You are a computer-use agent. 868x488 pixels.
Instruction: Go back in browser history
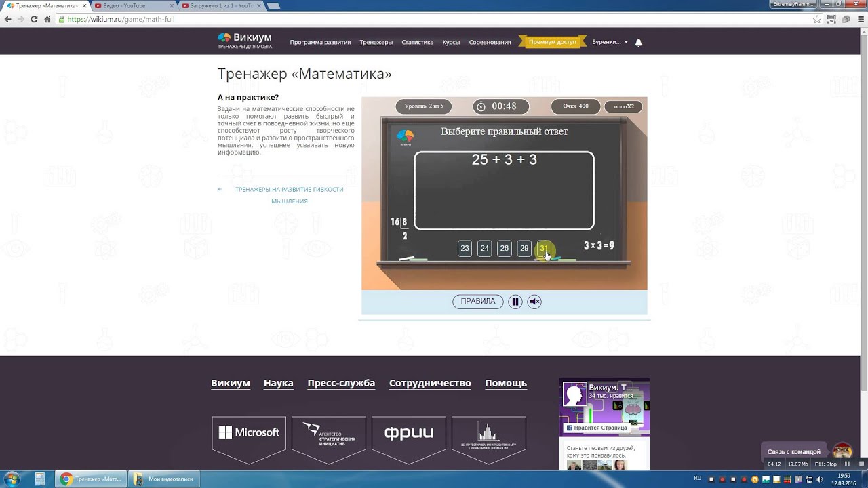8,19
